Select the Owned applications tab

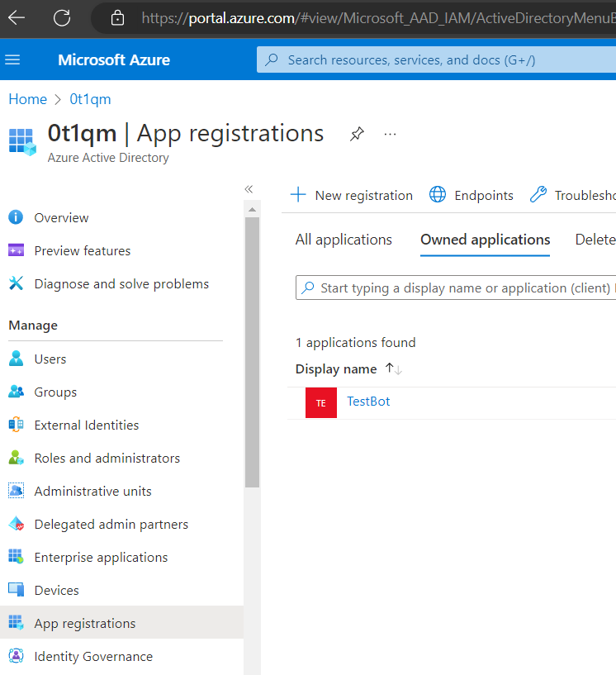[485, 240]
